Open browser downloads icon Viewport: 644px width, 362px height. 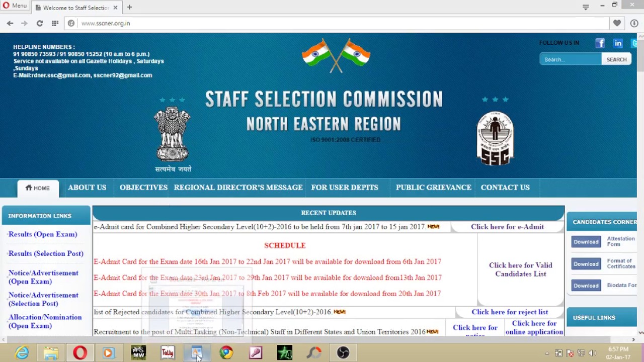click(x=634, y=23)
